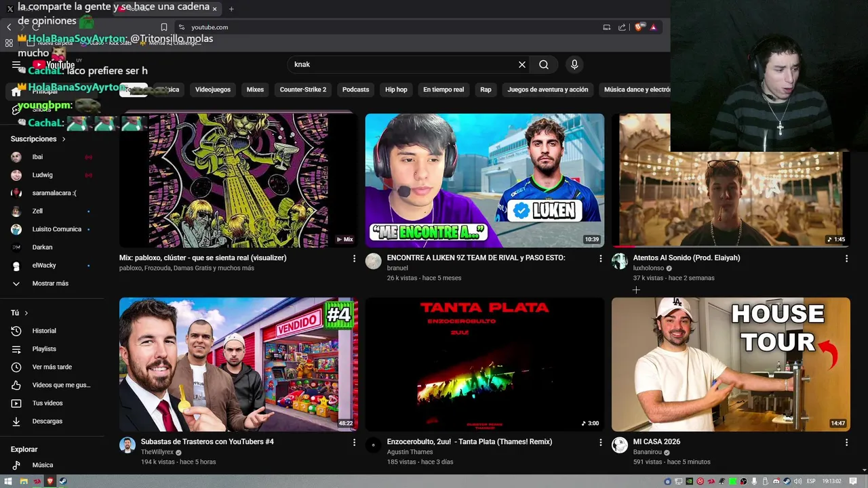Select the Counter-Strike 2 filter chip
Screen dimensions: 868x488
point(303,89)
